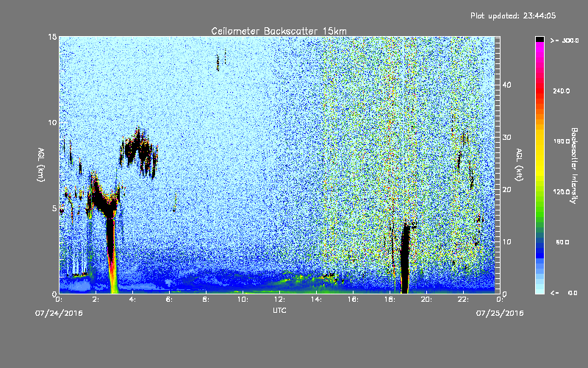Click the '2:' UTC hour tick label
588x368 pixels.
tap(96, 300)
